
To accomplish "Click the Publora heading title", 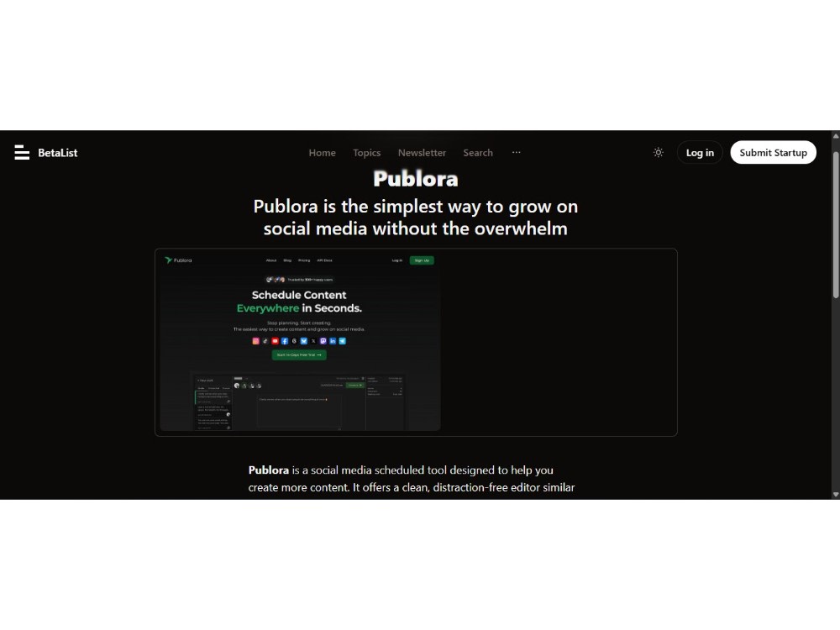I will pos(416,179).
